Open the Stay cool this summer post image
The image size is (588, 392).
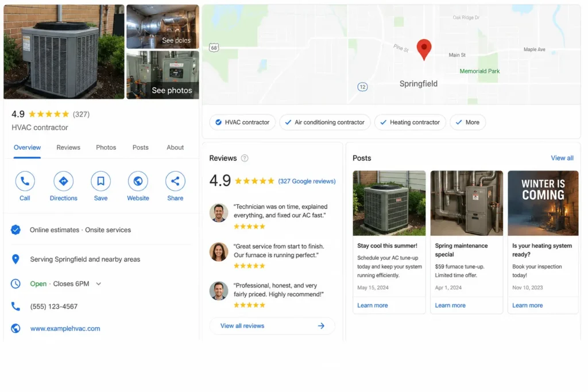coord(389,203)
